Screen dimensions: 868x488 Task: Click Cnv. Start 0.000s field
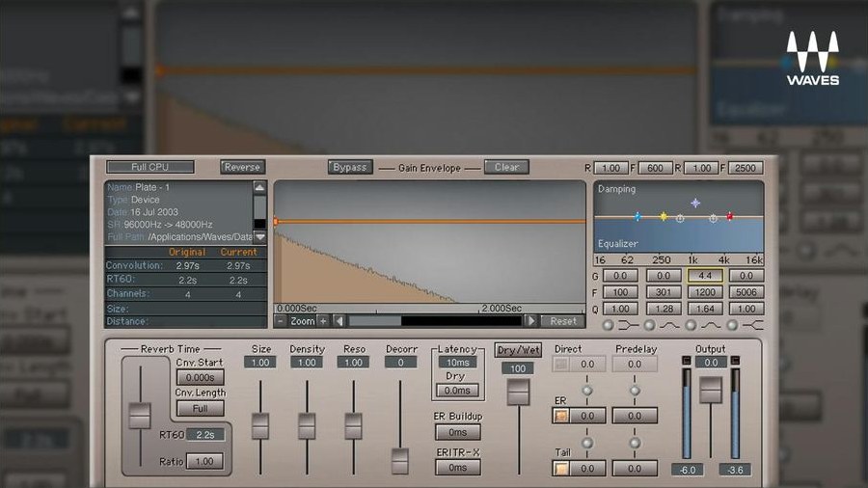tap(201, 377)
